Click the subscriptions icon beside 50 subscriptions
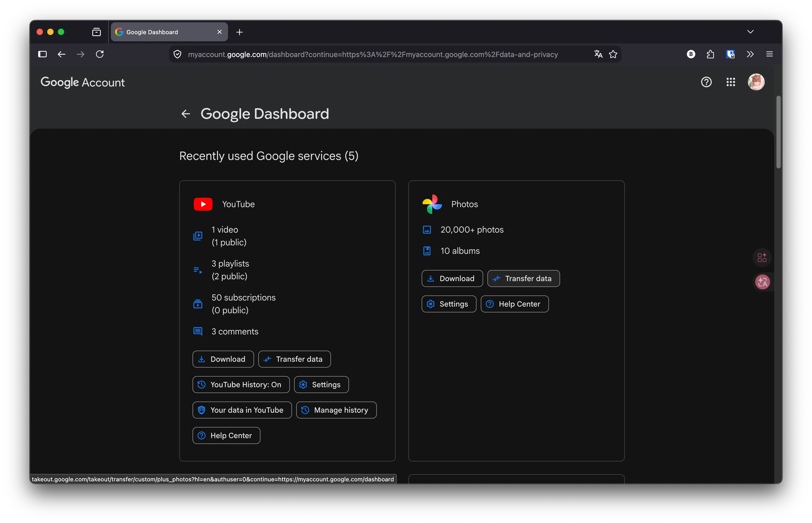This screenshot has height=523, width=812. (x=198, y=304)
